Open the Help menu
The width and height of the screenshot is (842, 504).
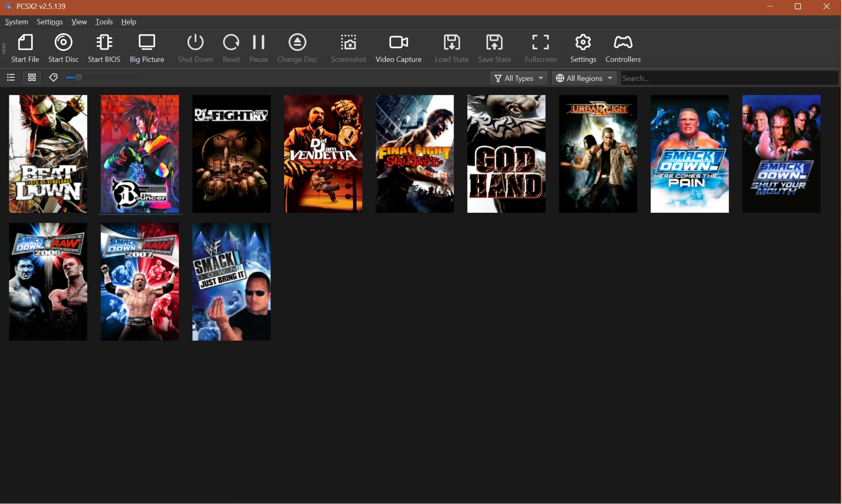coord(129,22)
